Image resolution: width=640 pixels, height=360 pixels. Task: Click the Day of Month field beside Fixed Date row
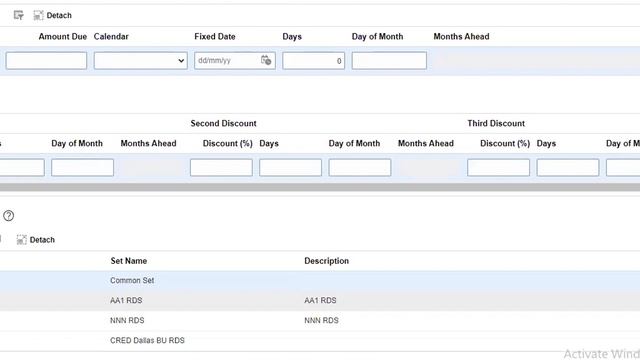coord(389,60)
